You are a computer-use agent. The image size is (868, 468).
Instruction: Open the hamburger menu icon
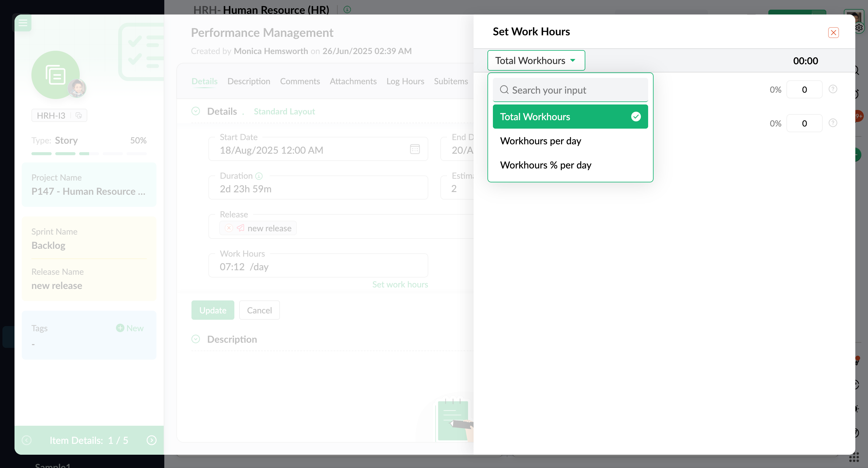tap(23, 23)
